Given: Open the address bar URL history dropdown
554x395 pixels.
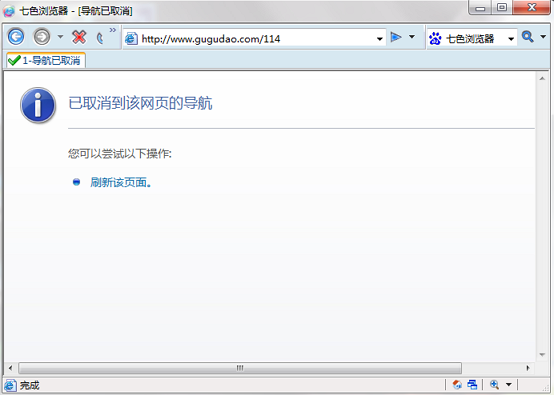Looking at the screenshot, I should coord(380,39).
